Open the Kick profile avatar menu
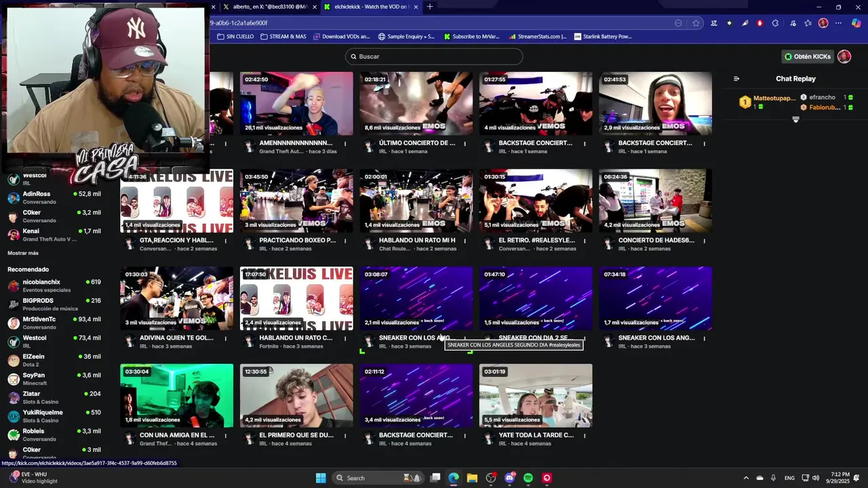 pyautogui.click(x=844, y=56)
